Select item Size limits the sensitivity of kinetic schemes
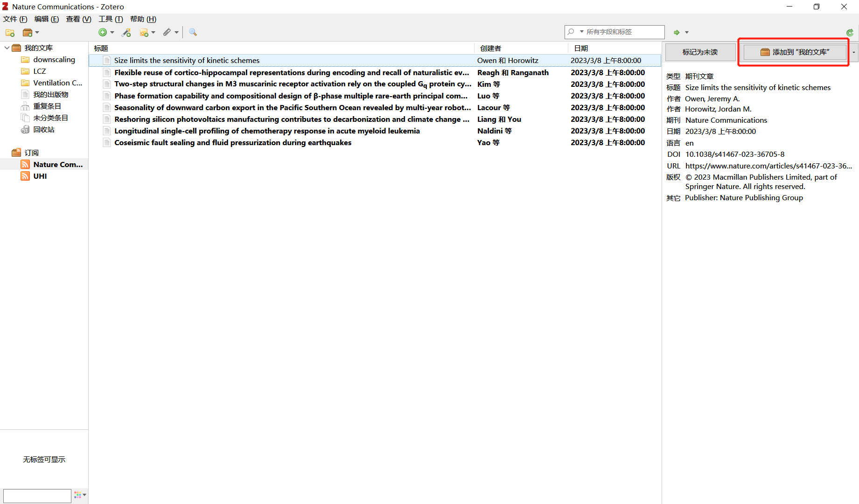This screenshot has height=504, width=859. pos(375,61)
